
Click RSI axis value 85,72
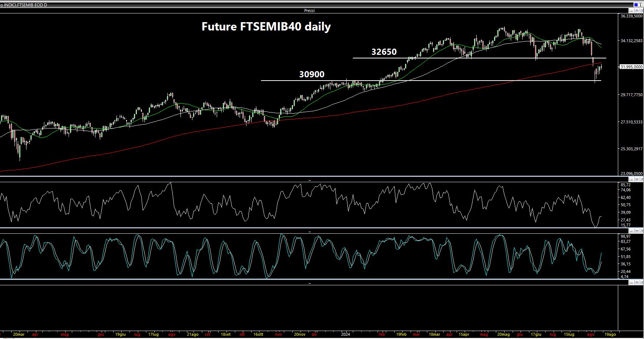(x=625, y=185)
